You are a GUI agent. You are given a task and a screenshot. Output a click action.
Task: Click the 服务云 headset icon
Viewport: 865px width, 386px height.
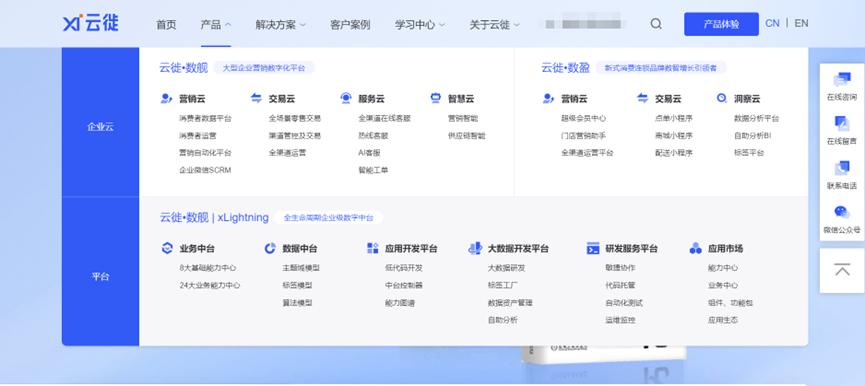(x=346, y=99)
